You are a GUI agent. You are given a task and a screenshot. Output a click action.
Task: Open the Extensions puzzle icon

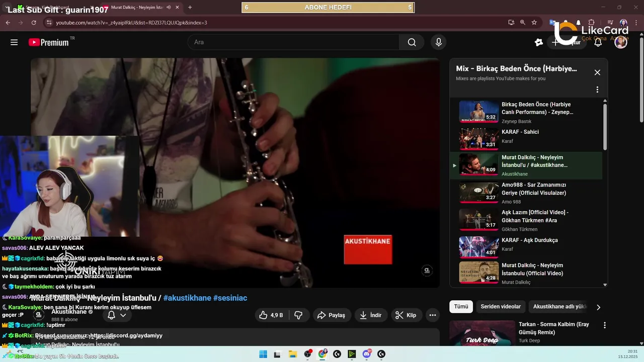591,23
